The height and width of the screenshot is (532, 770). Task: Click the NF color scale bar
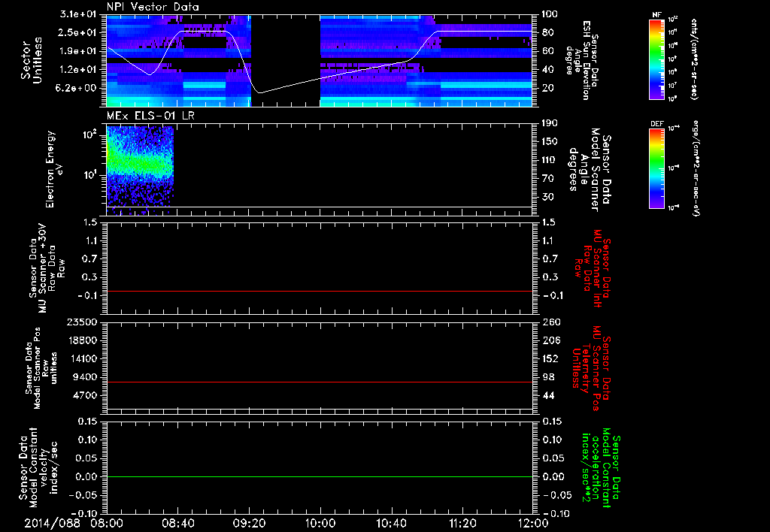tap(656, 59)
